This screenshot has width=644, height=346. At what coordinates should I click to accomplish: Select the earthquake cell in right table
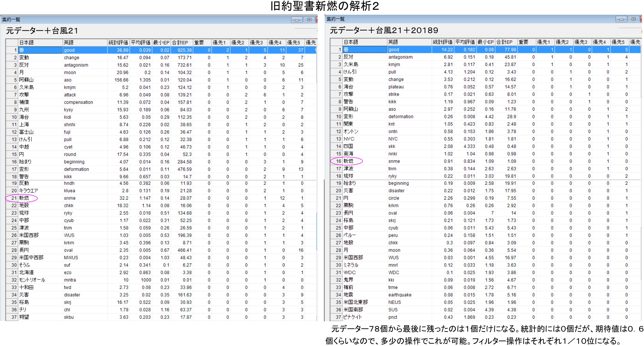click(x=400, y=295)
